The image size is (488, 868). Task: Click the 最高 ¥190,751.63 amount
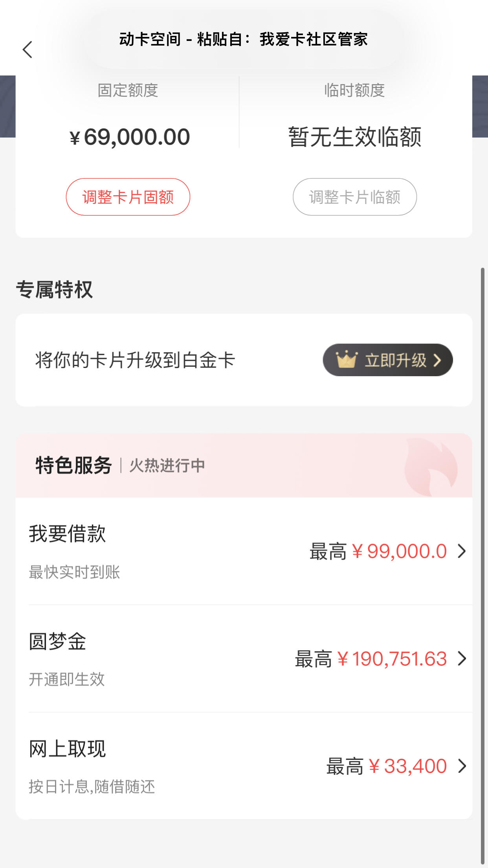(371, 659)
